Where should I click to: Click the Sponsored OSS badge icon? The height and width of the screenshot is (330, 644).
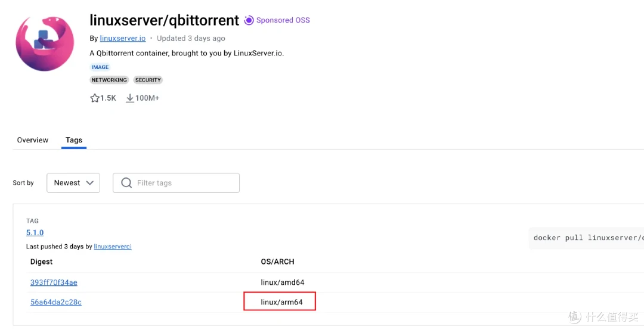coord(249,20)
